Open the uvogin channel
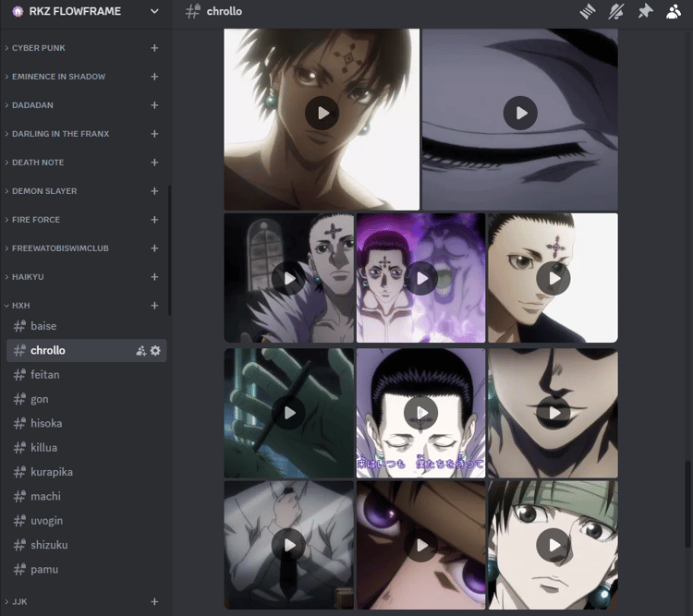Image resolution: width=693 pixels, height=616 pixels. [x=87, y=521]
